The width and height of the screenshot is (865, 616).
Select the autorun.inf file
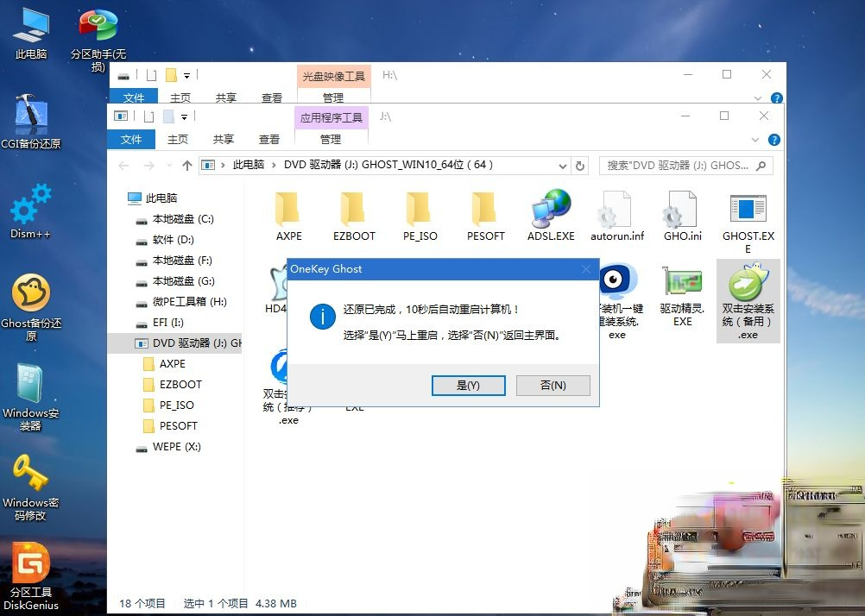616,216
